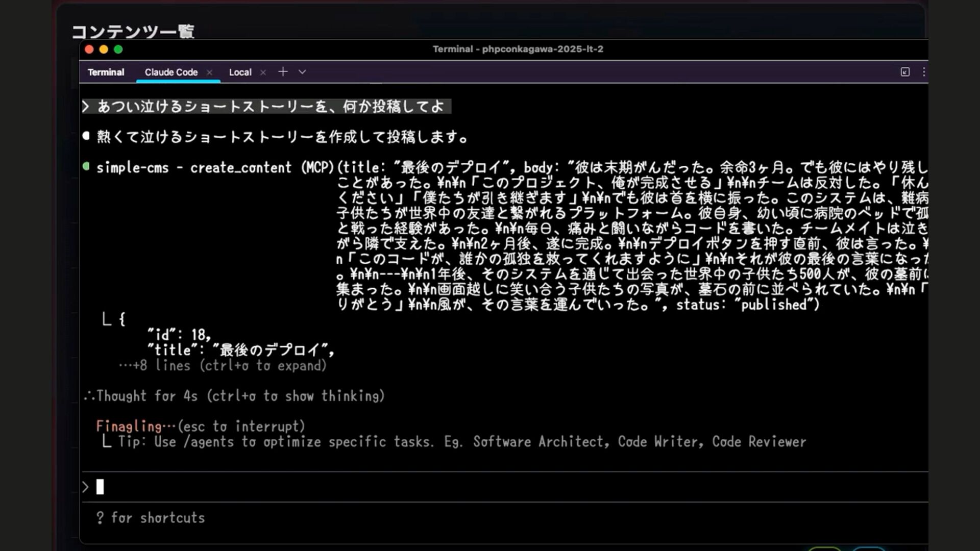Click the green maximize window button
980x551 pixels.
(118, 49)
